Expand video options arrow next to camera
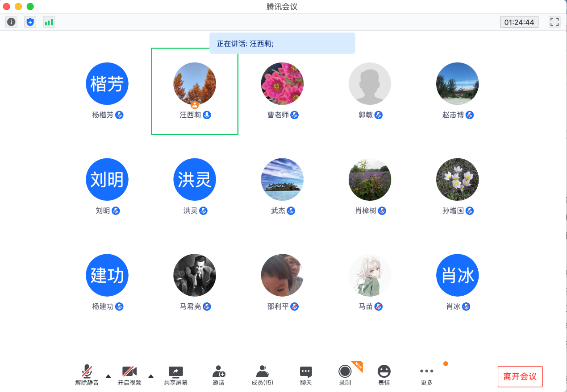Viewport: 567px width, 392px height. pos(151,376)
